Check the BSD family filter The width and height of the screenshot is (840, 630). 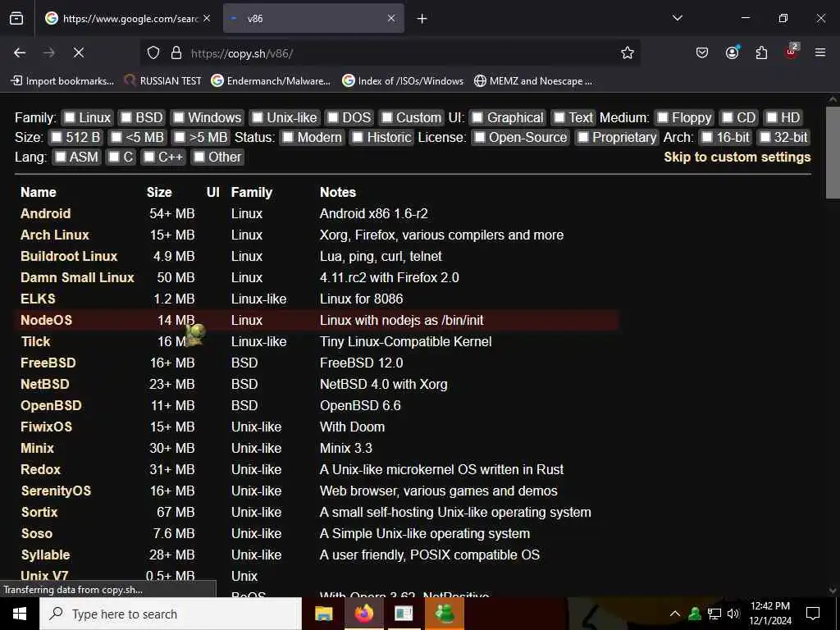tap(126, 117)
